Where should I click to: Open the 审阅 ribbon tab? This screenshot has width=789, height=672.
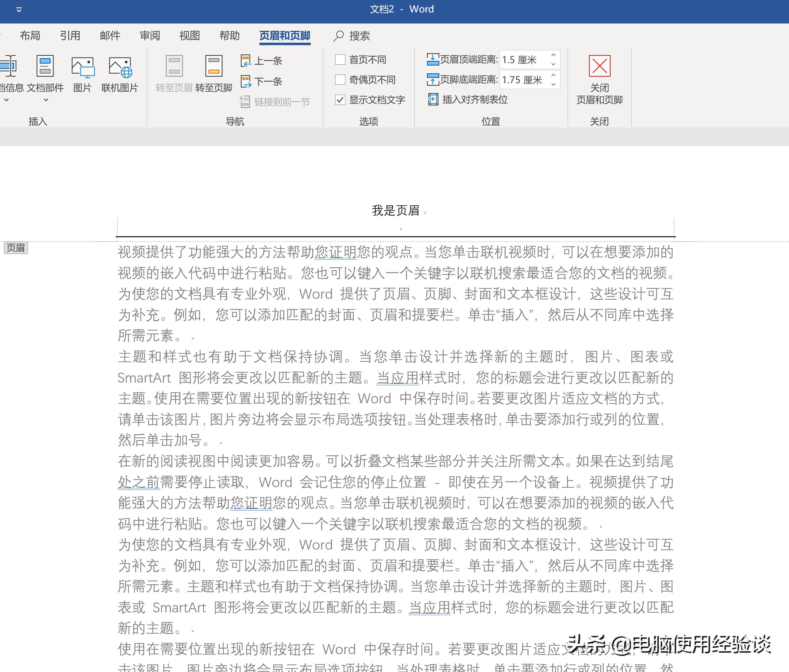pos(149,36)
